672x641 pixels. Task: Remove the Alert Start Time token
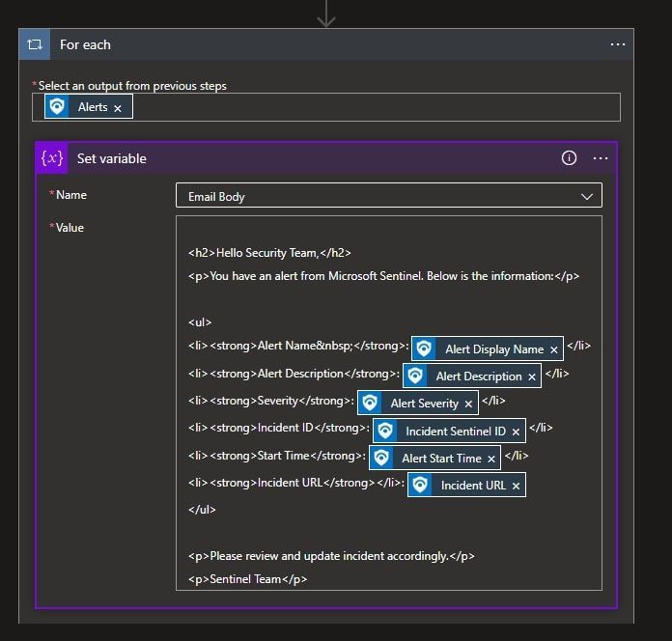pyautogui.click(x=491, y=460)
